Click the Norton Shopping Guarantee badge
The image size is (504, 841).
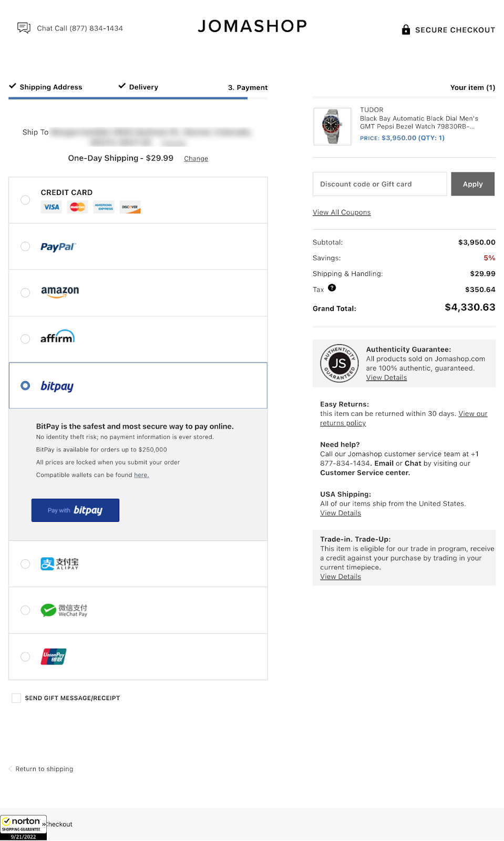(x=23, y=827)
